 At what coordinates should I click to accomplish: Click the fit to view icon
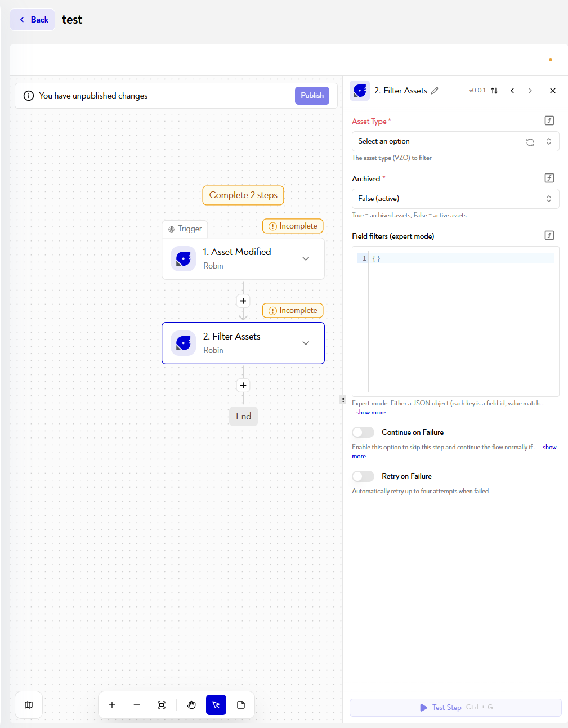click(162, 705)
